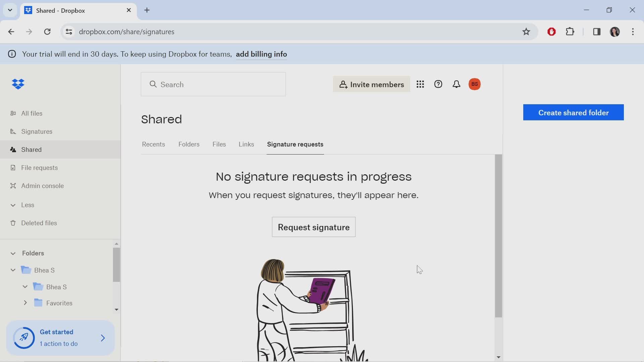
Task: Collapse the Folders section
Action: click(13, 253)
